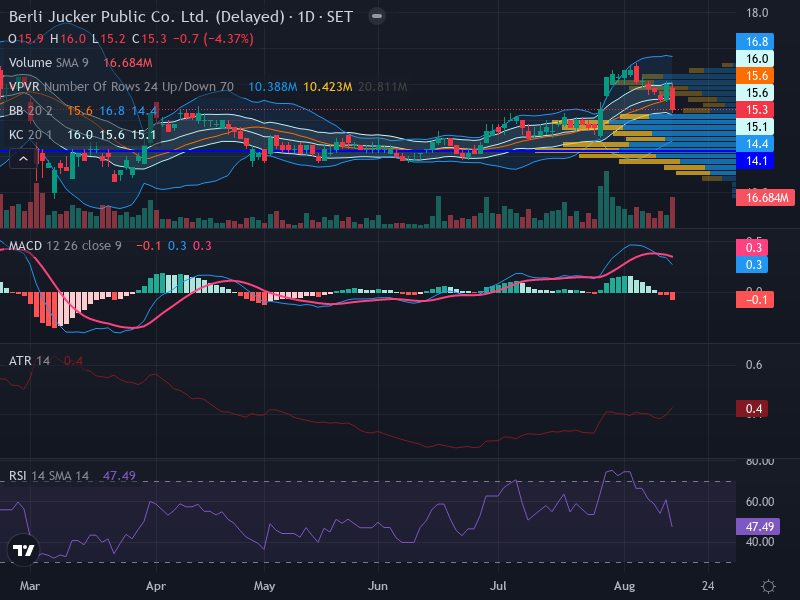Click the -0.1 MACD histogram label
Screen dimensions: 800x600
755,299
